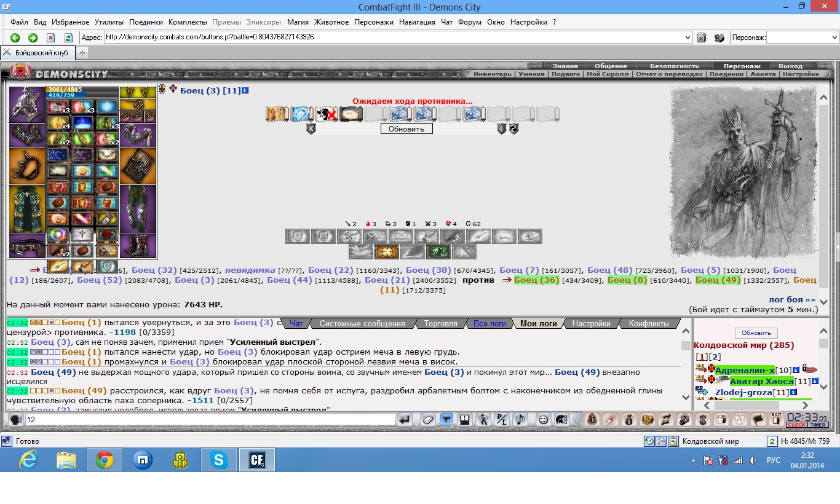Open the helmet equipment slot
This screenshot has width=840, height=504.
[26, 104]
